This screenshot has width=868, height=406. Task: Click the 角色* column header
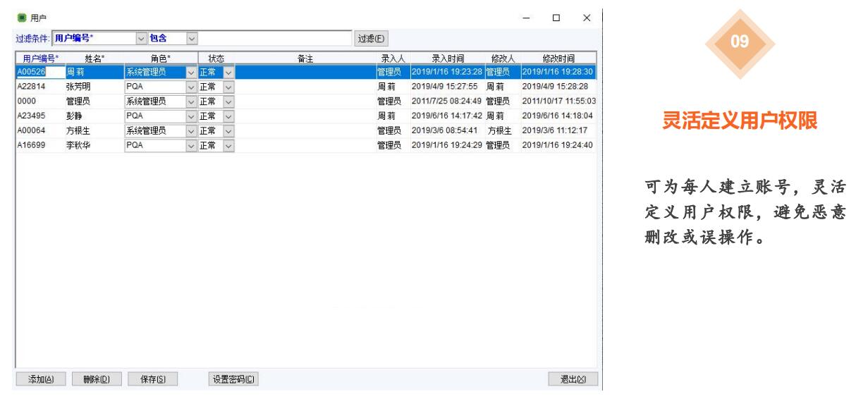161,58
